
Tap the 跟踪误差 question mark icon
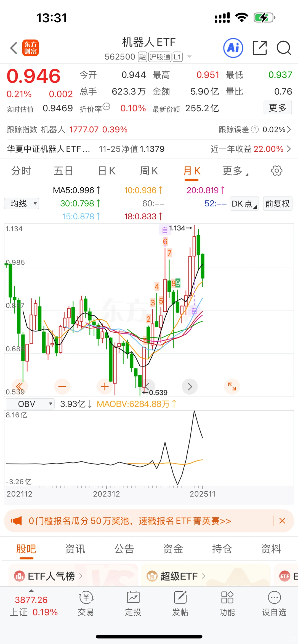(x=255, y=129)
